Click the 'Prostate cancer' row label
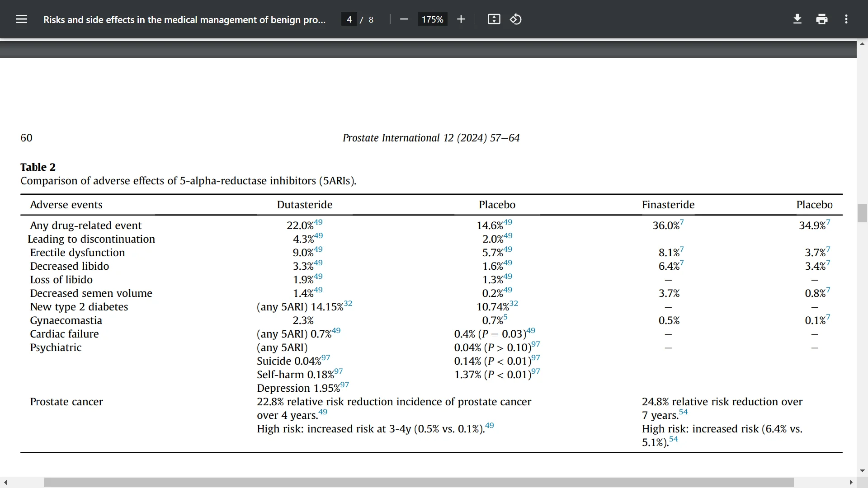Screen dimensions: 868x488 coord(66,402)
